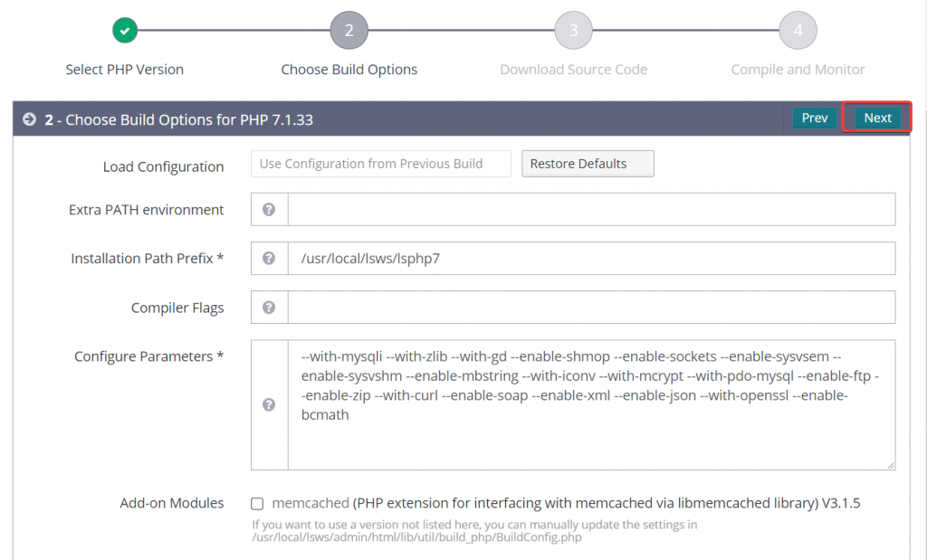The height and width of the screenshot is (560, 927).
Task: Click resize handle of Configure Parameters box
Action: (891, 466)
